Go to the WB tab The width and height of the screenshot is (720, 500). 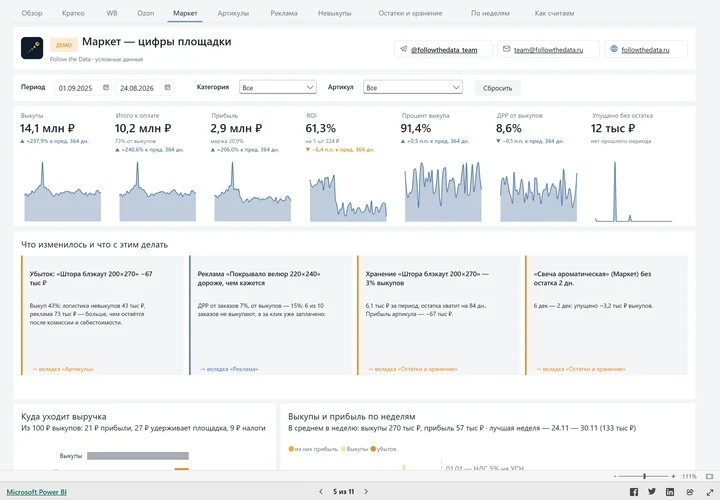point(112,13)
